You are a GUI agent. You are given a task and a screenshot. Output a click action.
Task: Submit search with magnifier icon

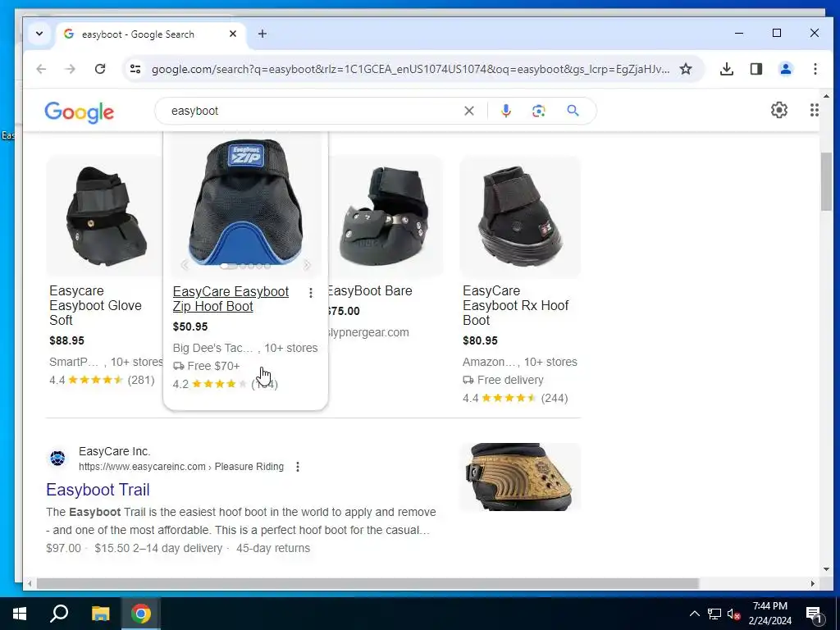(573, 111)
